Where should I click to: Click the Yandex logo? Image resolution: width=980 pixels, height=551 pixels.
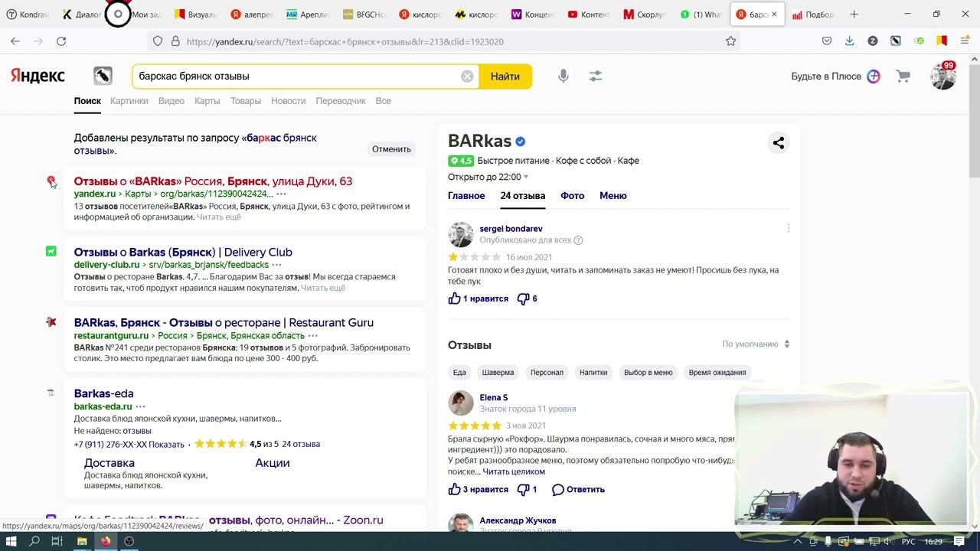click(x=38, y=76)
